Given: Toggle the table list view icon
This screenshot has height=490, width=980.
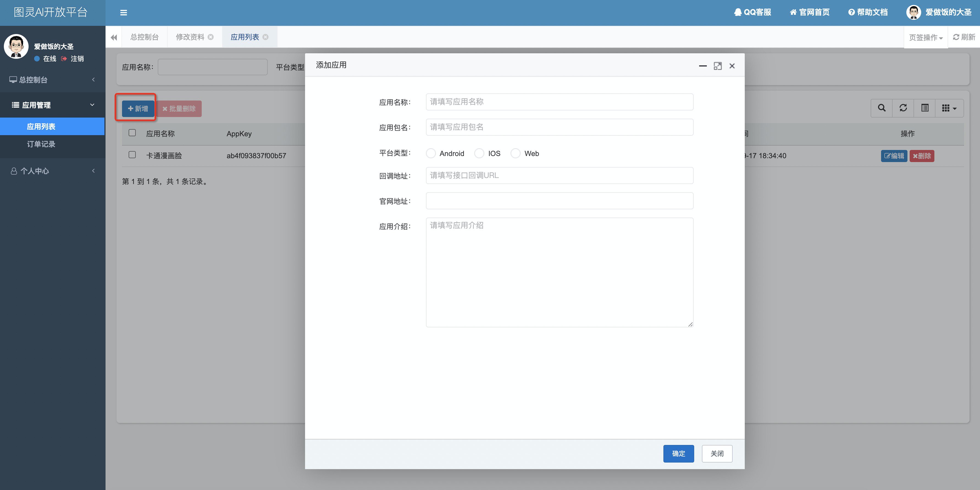Looking at the screenshot, I should point(925,108).
